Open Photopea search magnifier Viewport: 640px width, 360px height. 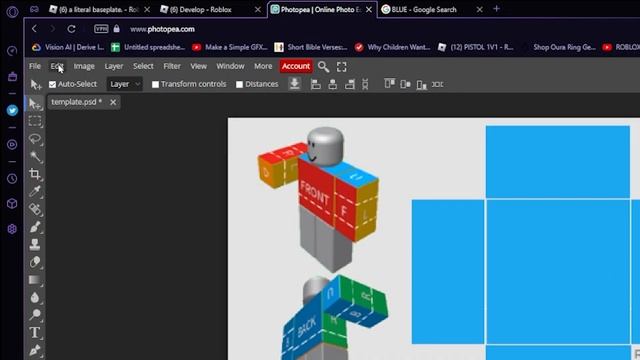[x=323, y=67]
